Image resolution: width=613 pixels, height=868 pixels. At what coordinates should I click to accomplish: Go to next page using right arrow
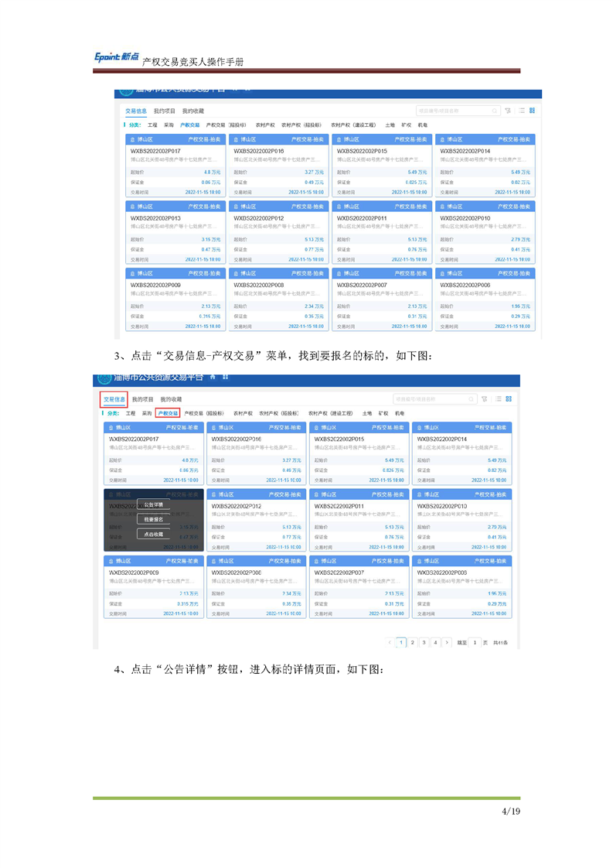point(447,642)
